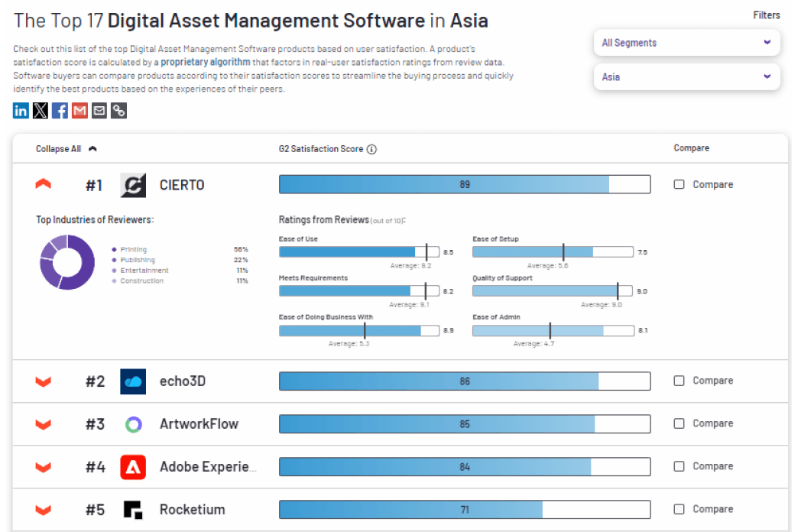Check Compare box for CIERTO
801x532 pixels.
coord(679,184)
